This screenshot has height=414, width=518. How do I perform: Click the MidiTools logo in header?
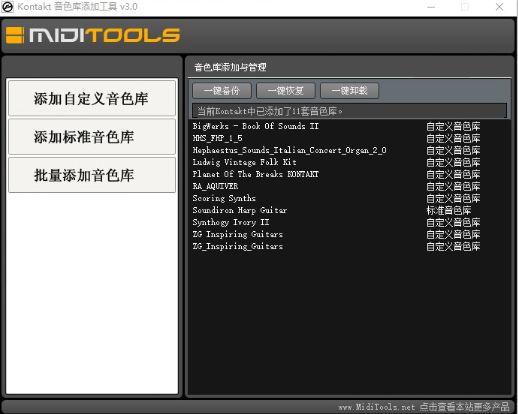click(93, 35)
